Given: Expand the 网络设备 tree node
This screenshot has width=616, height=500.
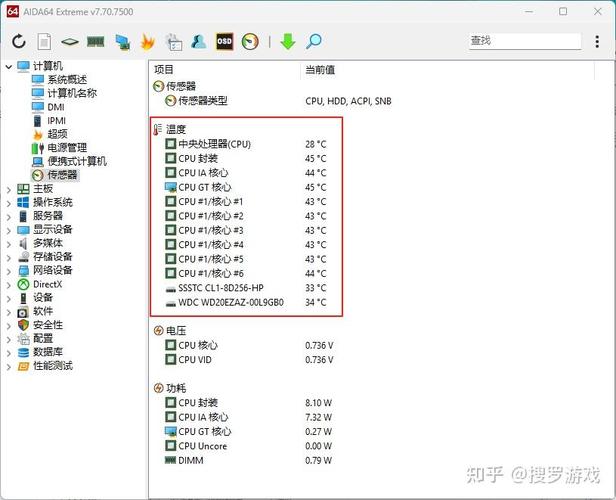Looking at the screenshot, I should [9, 271].
